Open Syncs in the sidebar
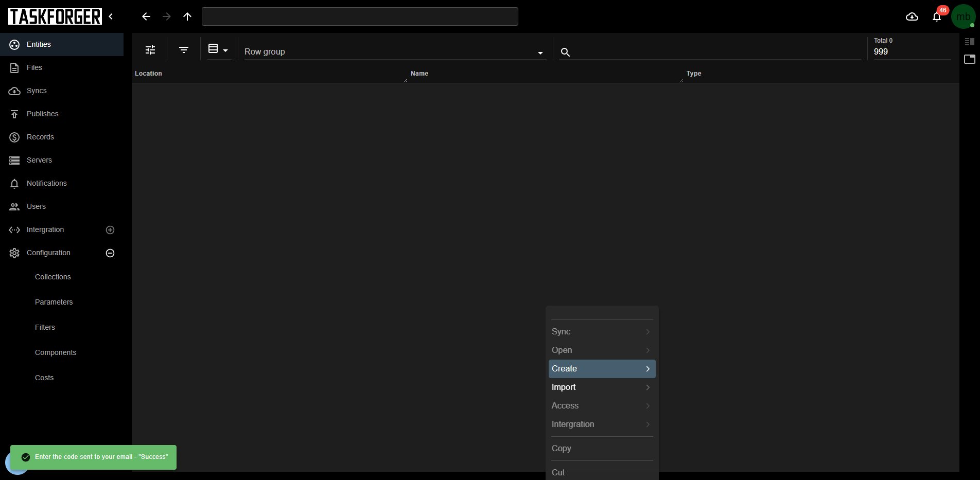980x480 pixels. (x=62, y=91)
